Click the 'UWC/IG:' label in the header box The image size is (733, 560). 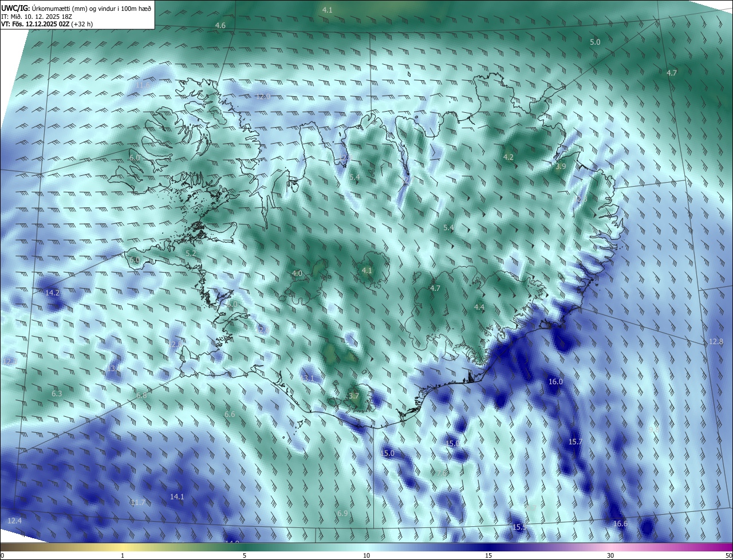[x=15, y=7]
